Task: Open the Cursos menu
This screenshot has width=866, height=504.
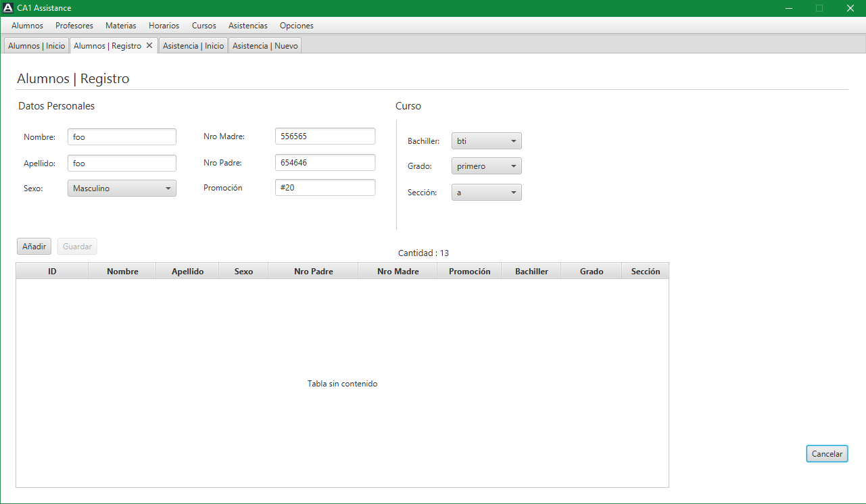Action: click(204, 26)
